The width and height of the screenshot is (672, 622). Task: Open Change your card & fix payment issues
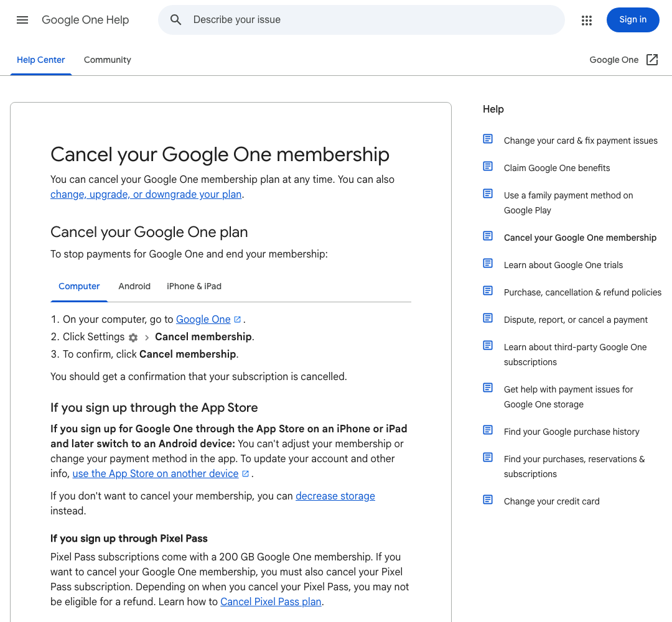point(581,141)
